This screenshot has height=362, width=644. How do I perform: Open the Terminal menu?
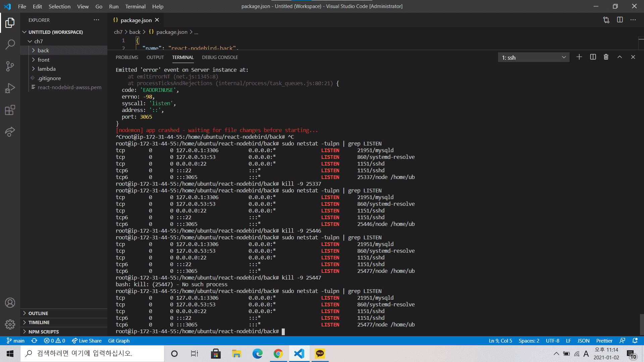click(x=135, y=6)
